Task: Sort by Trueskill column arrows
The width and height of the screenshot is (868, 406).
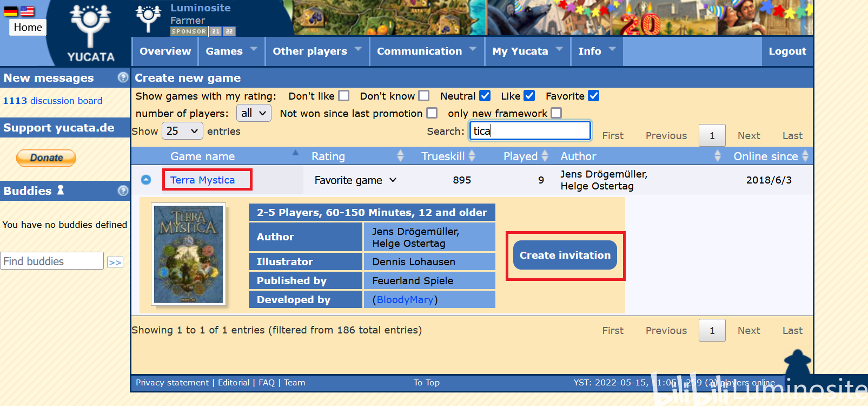Action: (x=472, y=156)
